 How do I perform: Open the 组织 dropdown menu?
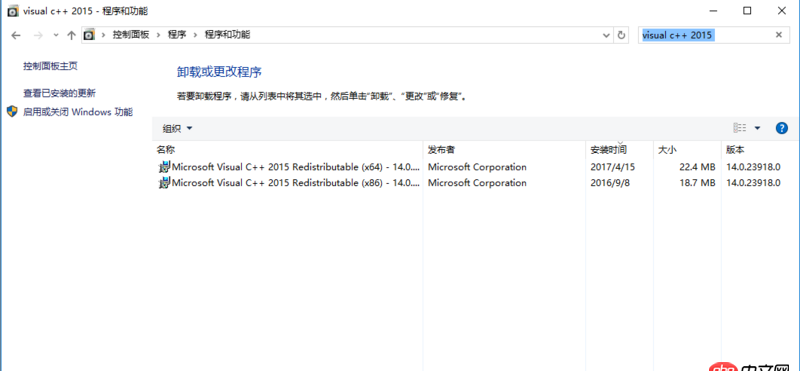[x=177, y=129]
